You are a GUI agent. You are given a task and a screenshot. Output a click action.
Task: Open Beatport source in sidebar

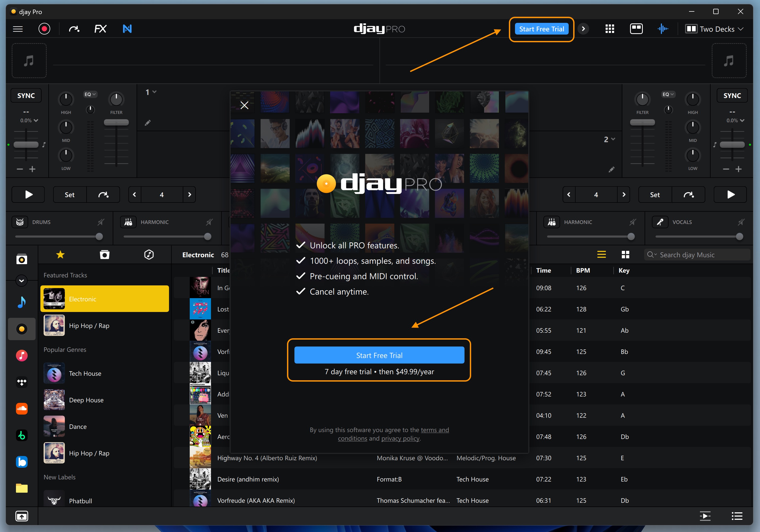pyautogui.click(x=22, y=435)
